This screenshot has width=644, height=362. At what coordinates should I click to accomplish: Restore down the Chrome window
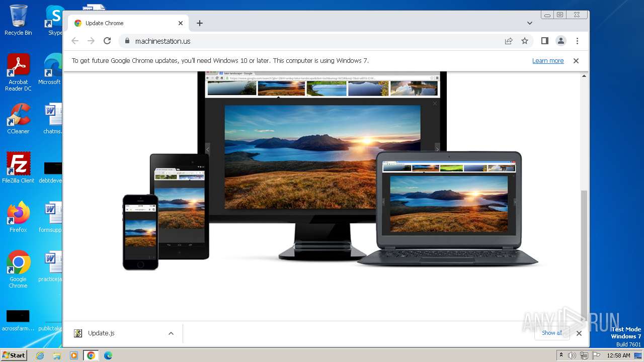coord(560,15)
